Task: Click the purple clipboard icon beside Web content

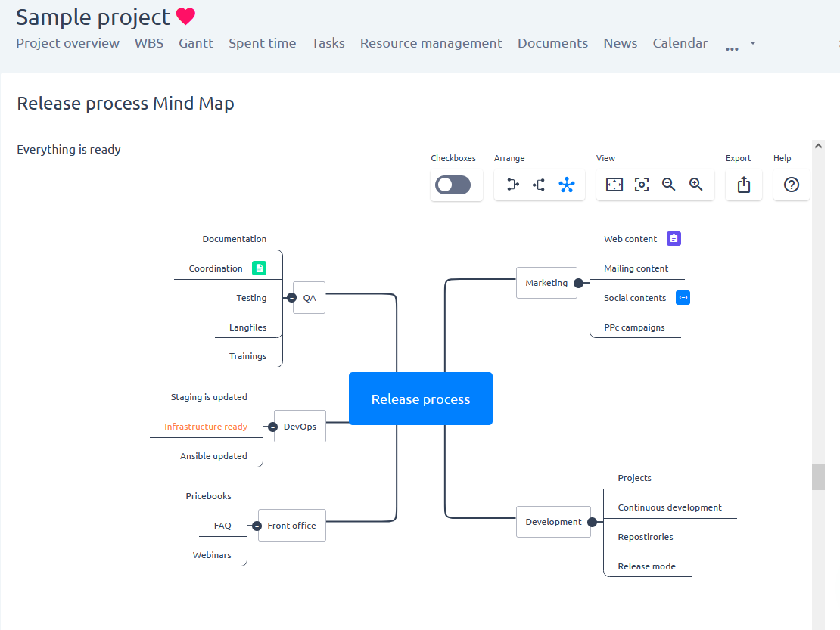Action: (x=674, y=239)
